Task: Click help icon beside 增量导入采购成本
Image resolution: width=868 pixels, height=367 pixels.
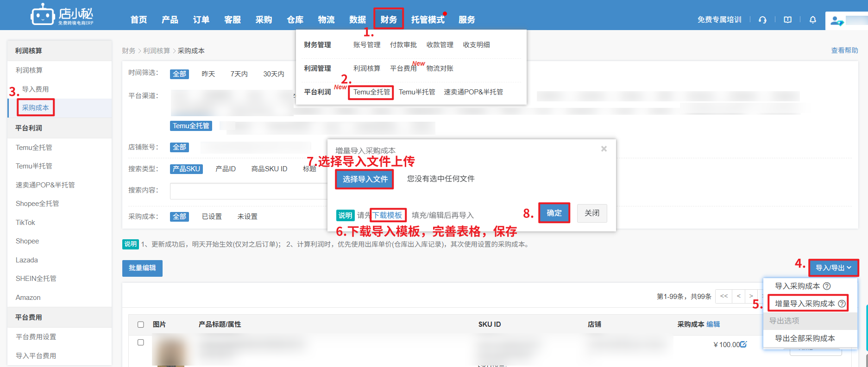Action: coord(842,304)
